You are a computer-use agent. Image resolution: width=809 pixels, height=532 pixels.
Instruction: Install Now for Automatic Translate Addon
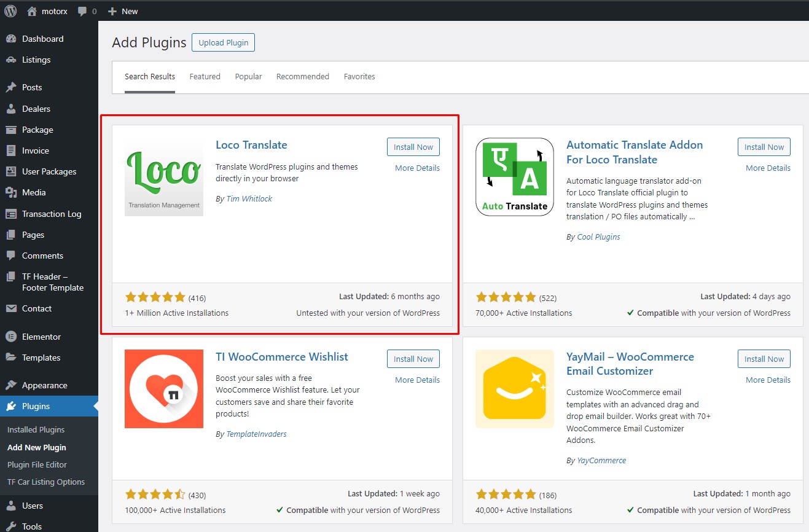pos(764,147)
